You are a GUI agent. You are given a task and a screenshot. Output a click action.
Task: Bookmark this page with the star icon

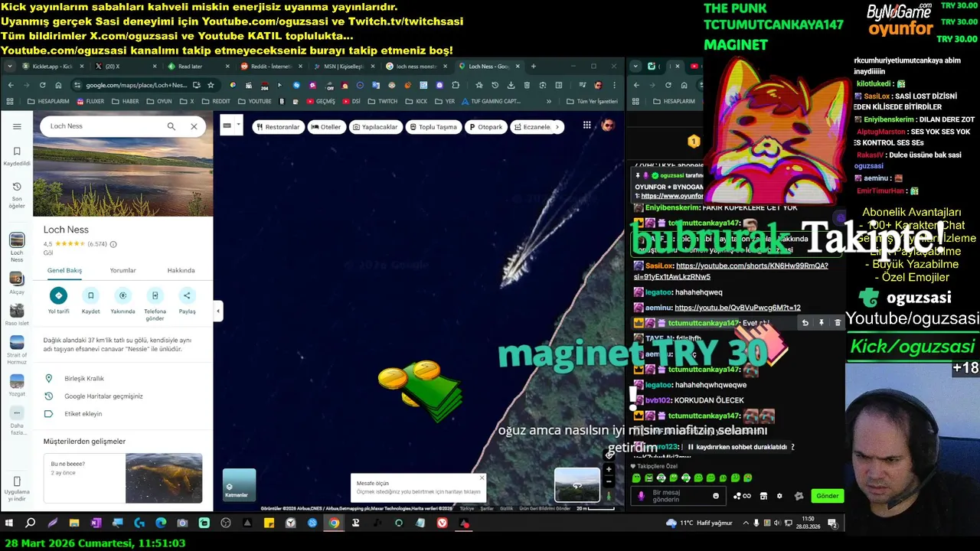click(x=211, y=85)
